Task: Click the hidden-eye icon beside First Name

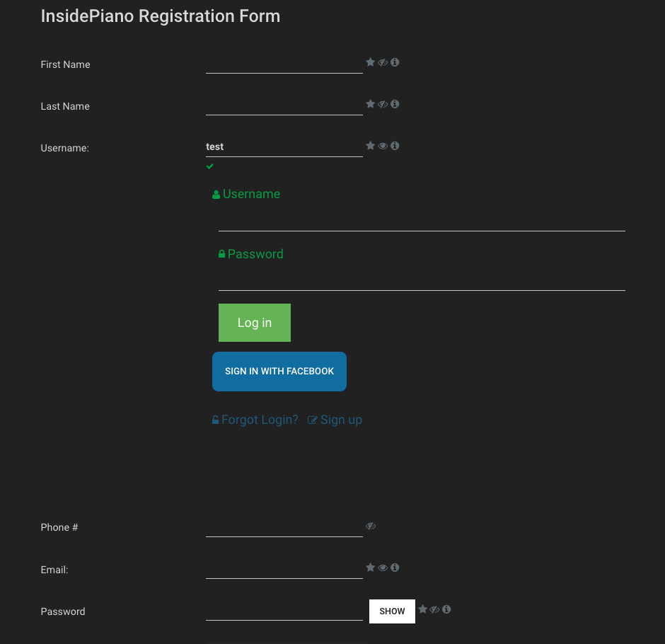Action: click(x=383, y=62)
